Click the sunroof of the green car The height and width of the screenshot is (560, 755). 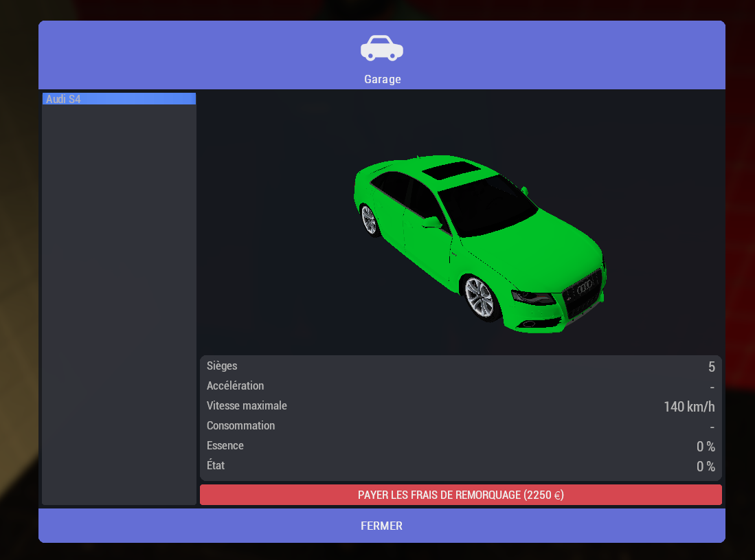pyautogui.click(x=450, y=171)
